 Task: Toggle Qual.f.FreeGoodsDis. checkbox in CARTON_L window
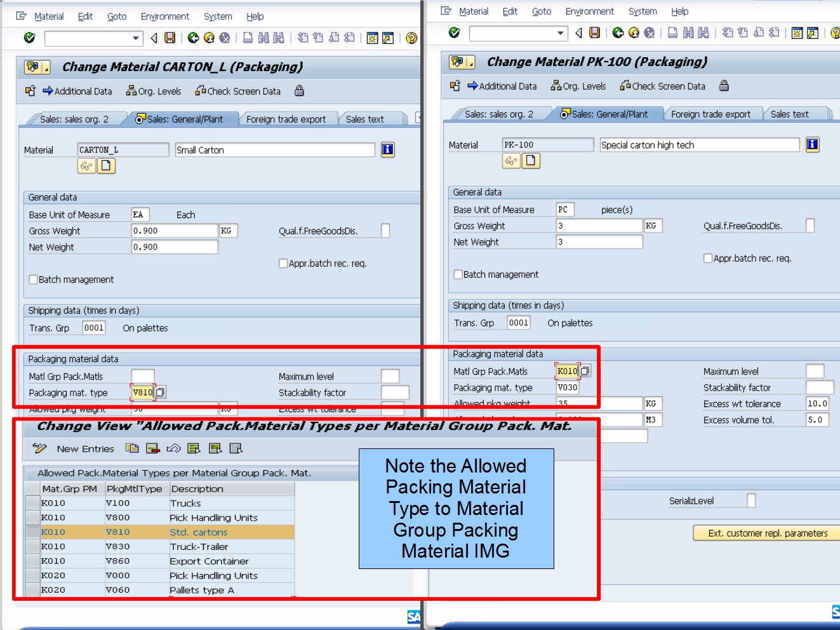pyautogui.click(x=385, y=231)
